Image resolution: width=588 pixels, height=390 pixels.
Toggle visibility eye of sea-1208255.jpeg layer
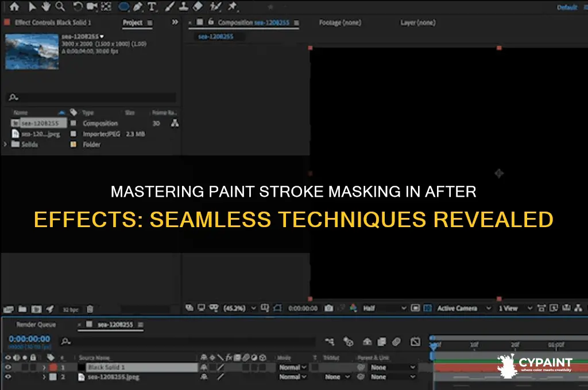point(8,377)
